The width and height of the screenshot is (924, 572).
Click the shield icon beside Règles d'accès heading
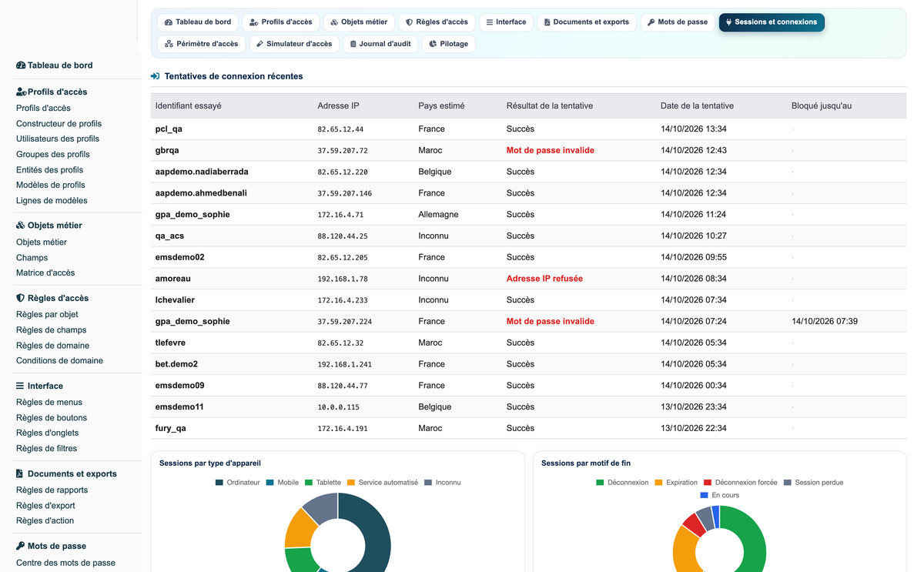tap(21, 298)
